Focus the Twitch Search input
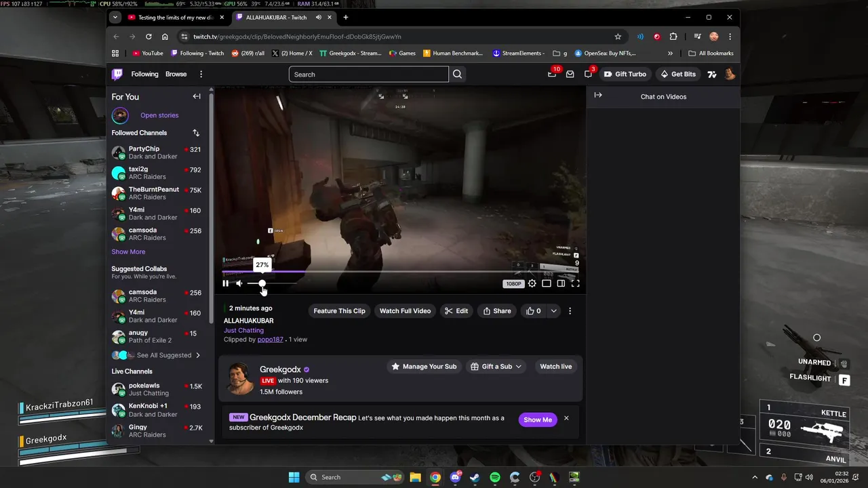Image resolution: width=868 pixels, height=488 pixels. point(369,74)
